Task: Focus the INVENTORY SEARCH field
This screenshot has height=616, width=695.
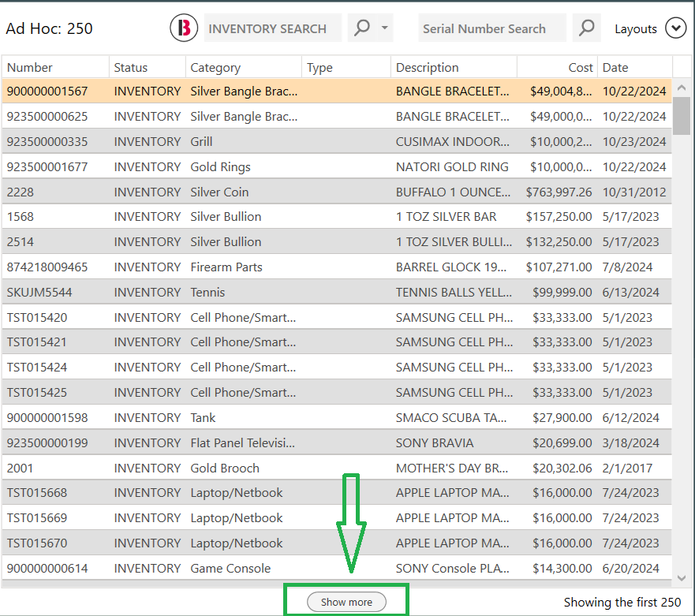Action: [x=273, y=28]
